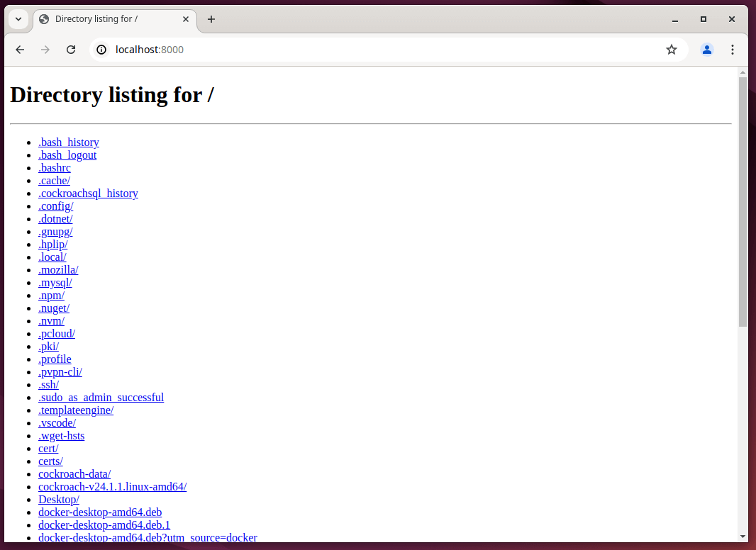Open the .ssh/ directory
The height and width of the screenshot is (550, 756).
pyautogui.click(x=49, y=385)
